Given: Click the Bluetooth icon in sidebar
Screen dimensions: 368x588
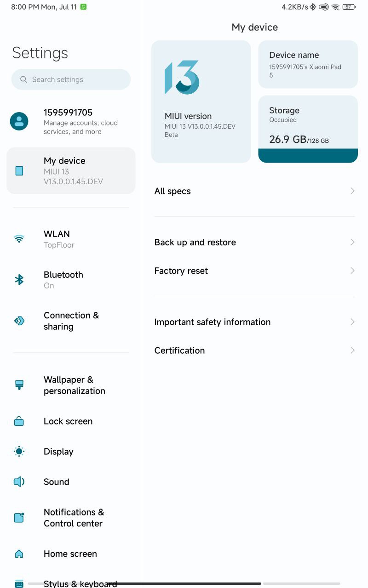Looking at the screenshot, I should pos(19,279).
